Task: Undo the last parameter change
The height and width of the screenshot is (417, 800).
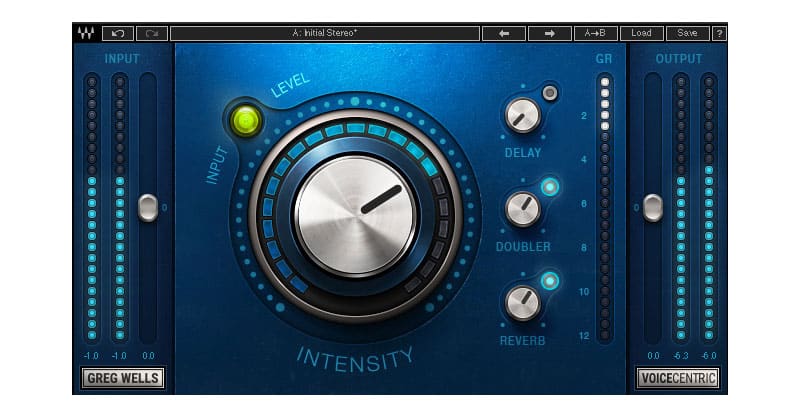Action: 118,33
